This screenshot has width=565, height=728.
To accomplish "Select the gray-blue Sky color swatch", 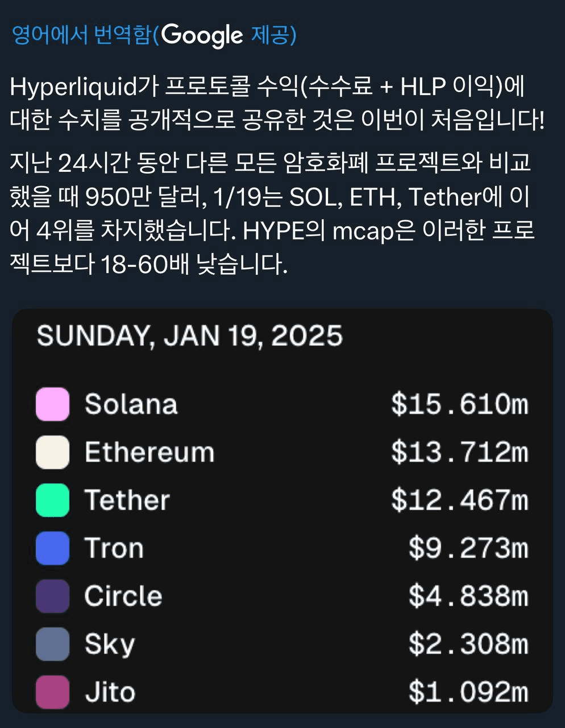I will (53, 644).
